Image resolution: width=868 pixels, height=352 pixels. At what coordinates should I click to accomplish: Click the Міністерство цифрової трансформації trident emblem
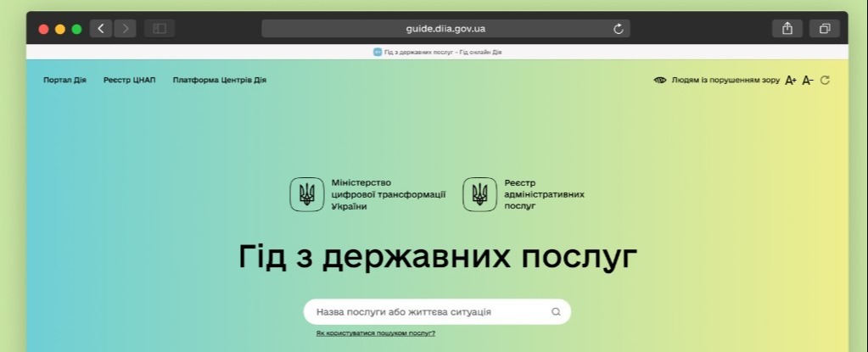tap(307, 194)
